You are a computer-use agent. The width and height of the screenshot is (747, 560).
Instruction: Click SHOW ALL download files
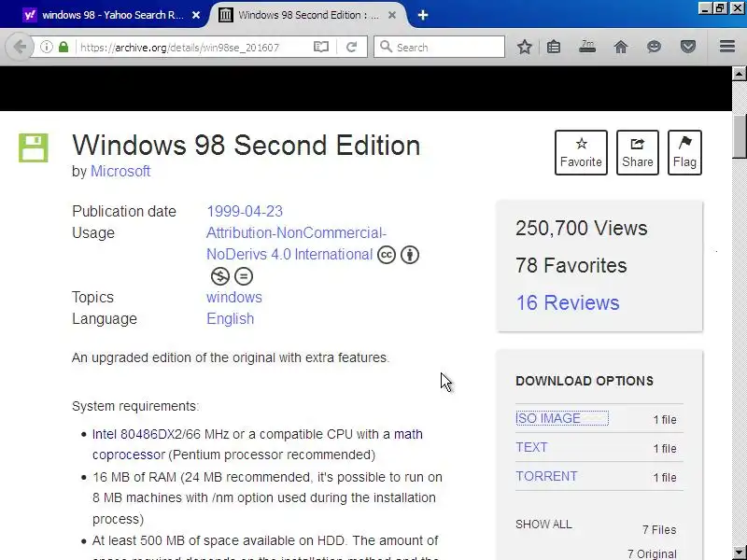tap(543, 525)
